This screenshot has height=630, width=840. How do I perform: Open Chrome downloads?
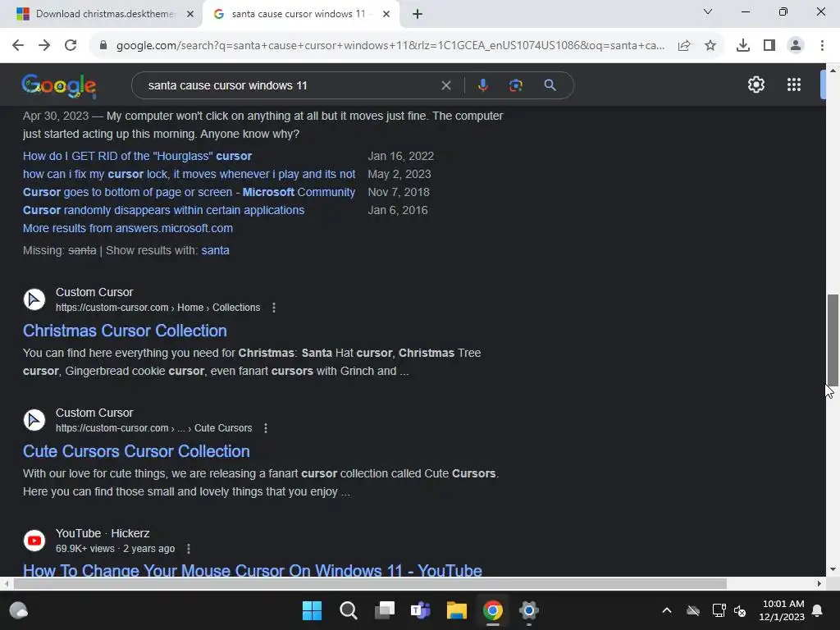(x=743, y=46)
